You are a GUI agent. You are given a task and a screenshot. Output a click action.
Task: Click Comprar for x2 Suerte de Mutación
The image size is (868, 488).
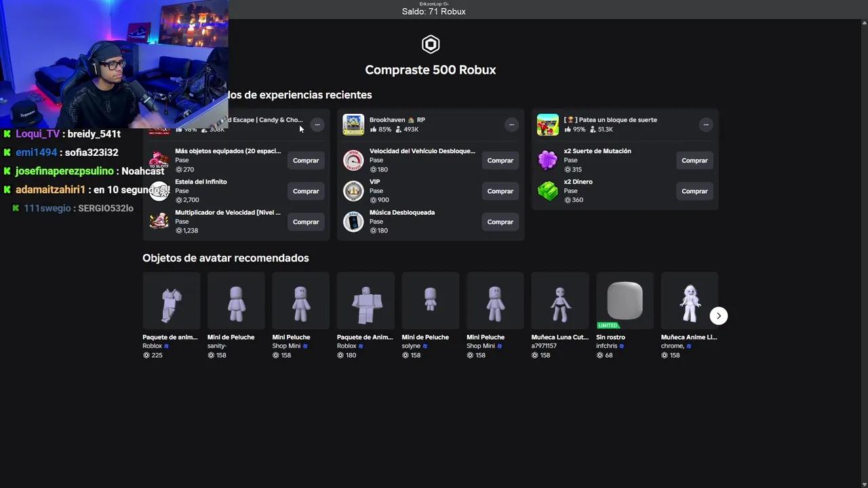[x=694, y=161]
